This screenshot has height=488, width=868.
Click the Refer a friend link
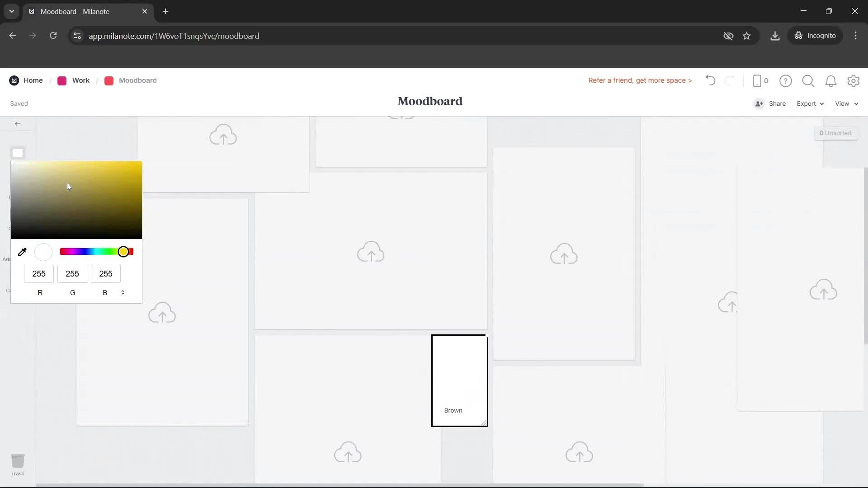[640, 80]
